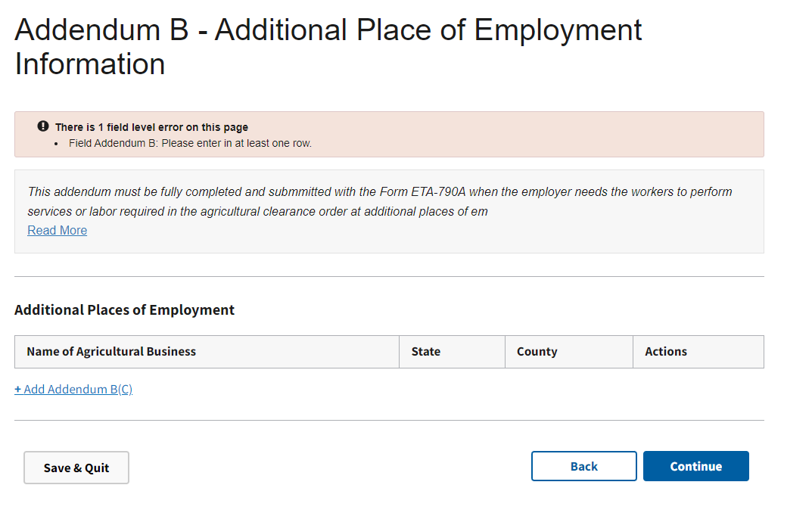Screen dimensions: 812x513
Task: Go back to the previous page
Action: [583, 466]
